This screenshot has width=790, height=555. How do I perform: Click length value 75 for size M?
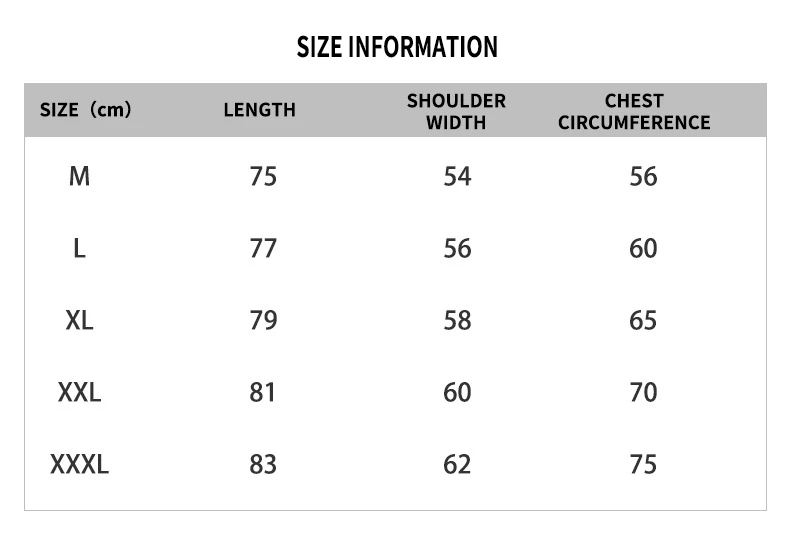[x=263, y=177]
